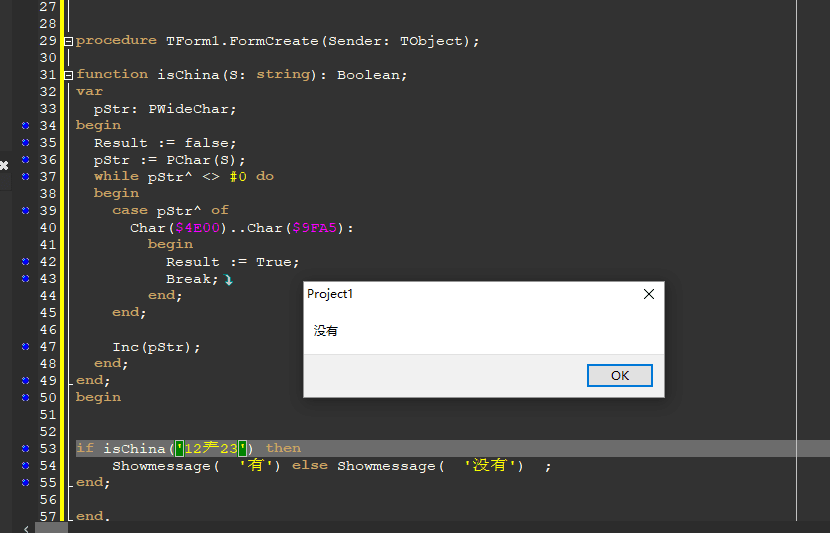Place cursor in the '12产23' string literal
Image resolution: width=830 pixels, height=533 pixels.
tap(210, 448)
